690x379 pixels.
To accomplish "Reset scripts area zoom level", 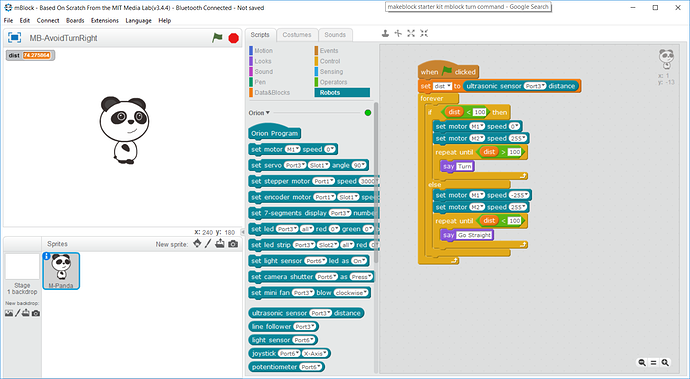I will [x=653, y=363].
